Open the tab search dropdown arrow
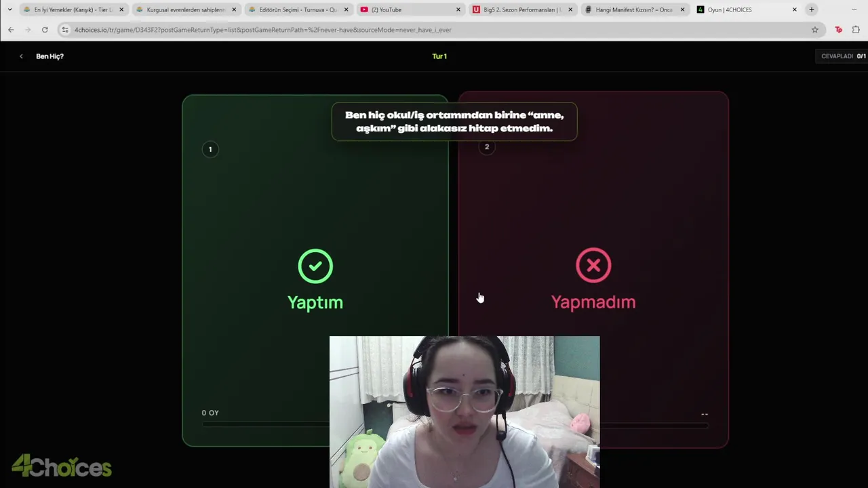 click(x=9, y=9)
